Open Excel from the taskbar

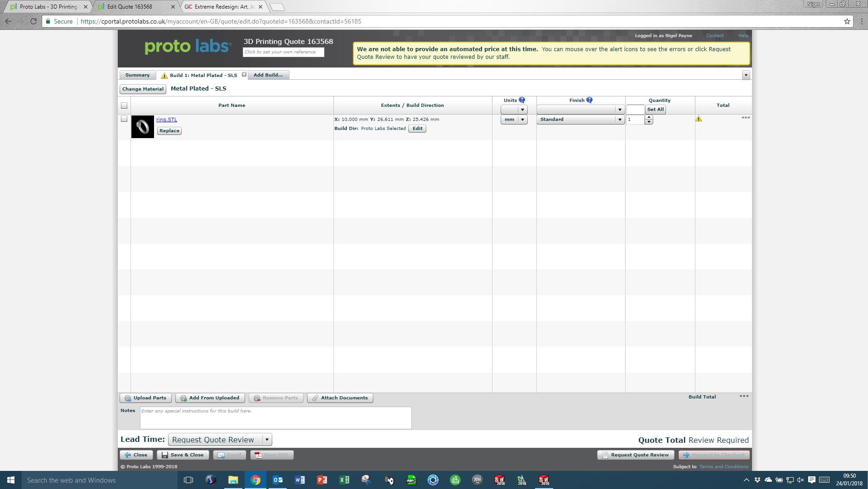pyautogui.click(x=344, y=480)
